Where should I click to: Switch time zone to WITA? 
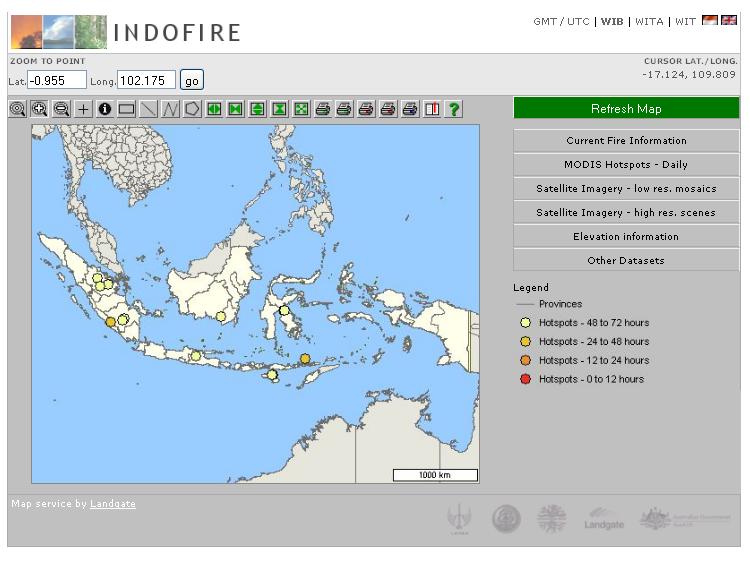[x=649, y=22]
